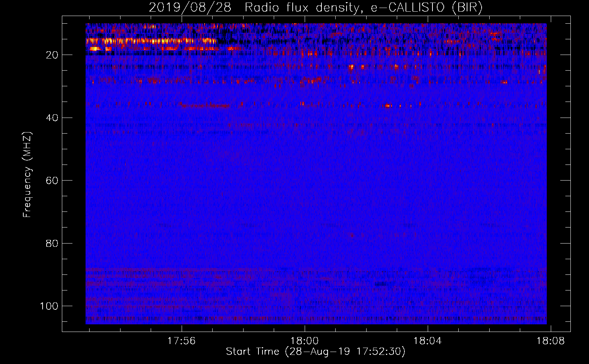Click the 40 frequency tick label

pyautogui.click(x=52, y=118)
